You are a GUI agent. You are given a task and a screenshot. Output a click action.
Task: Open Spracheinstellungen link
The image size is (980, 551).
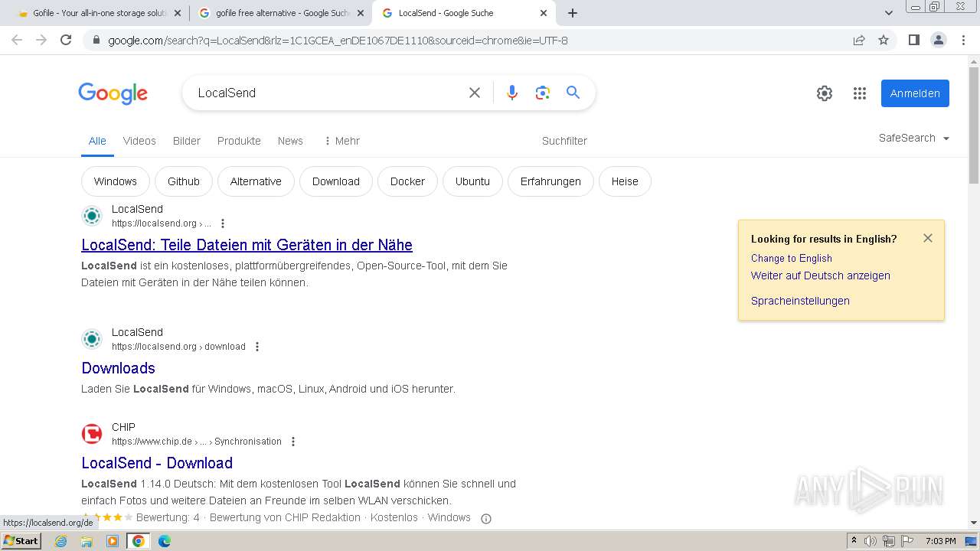(x=800, y=301)
